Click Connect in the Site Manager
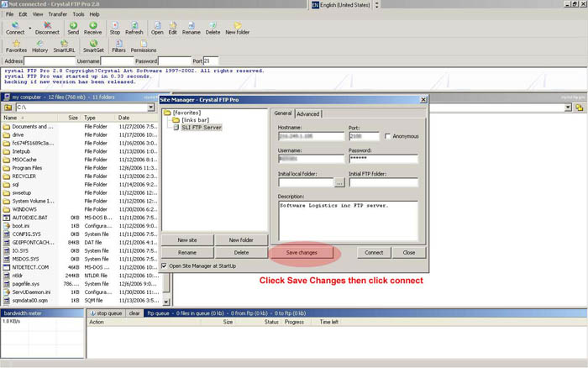Viewport: 588px width, 368px height. 374,252
